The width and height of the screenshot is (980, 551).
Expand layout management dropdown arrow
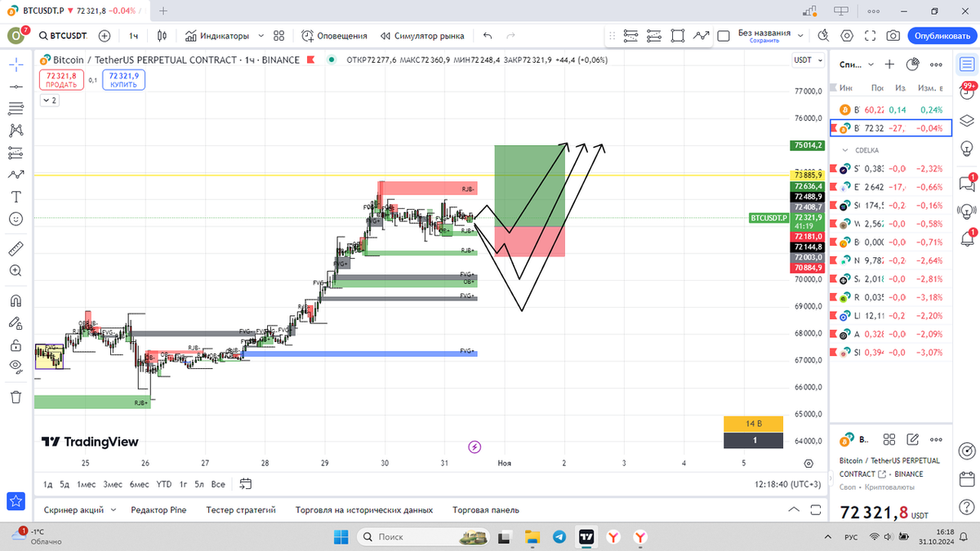click(800, 36)
